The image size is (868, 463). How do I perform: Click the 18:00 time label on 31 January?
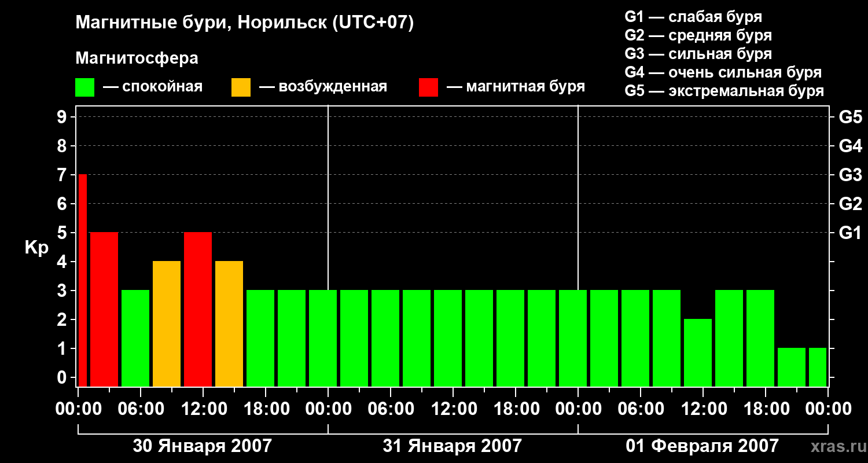516,409
